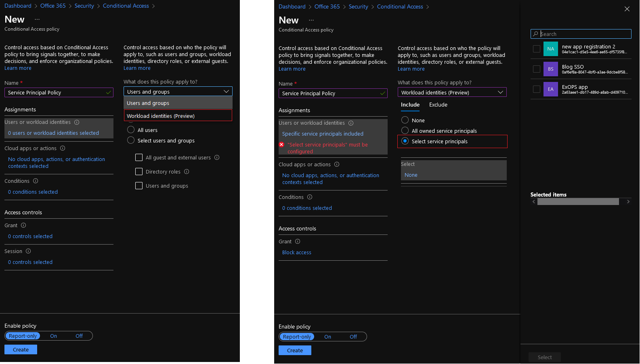The height and width of the screenshot is (364, 640).
Task: Click the BS avatar icon for Blog SSO
Action: pyautogui.click(x=550, y=69)
